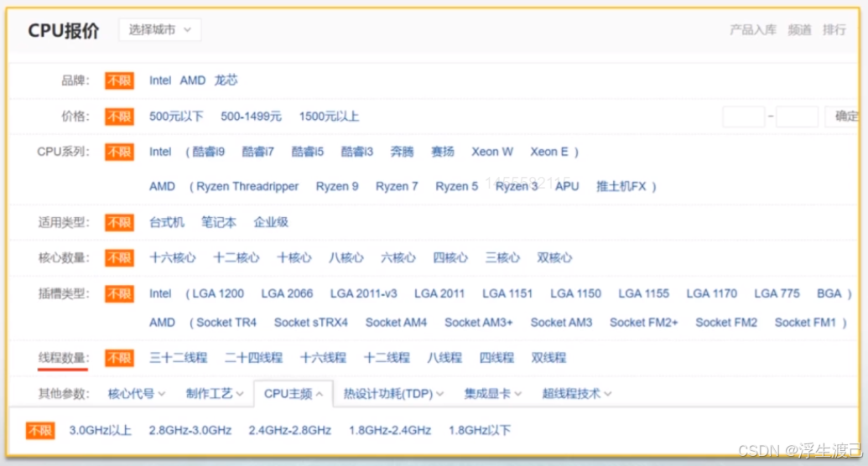
Task: Select 不限 in the CPU系列 row
Action: [x=120, y=152]
